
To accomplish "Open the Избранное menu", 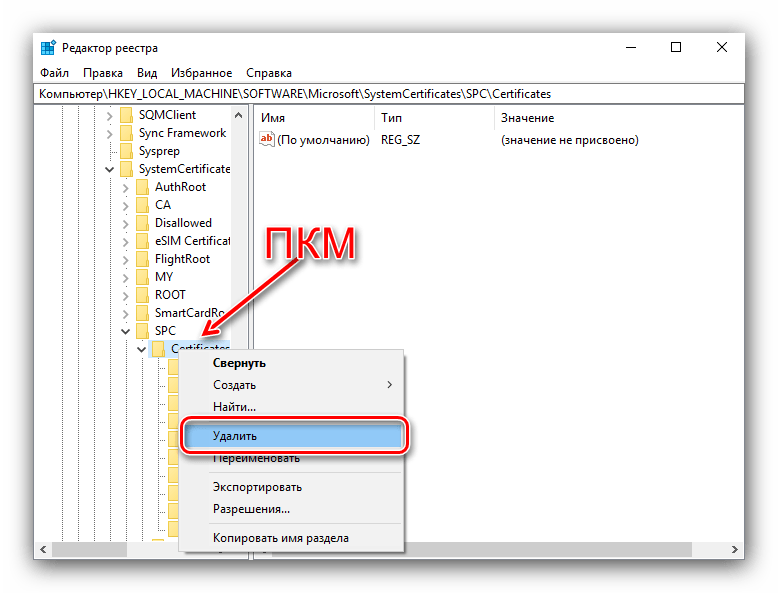I will pos(201,73).
